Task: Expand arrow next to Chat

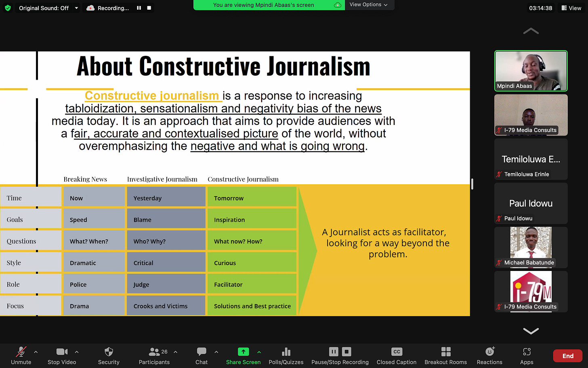Action: [x=216, y=352]
